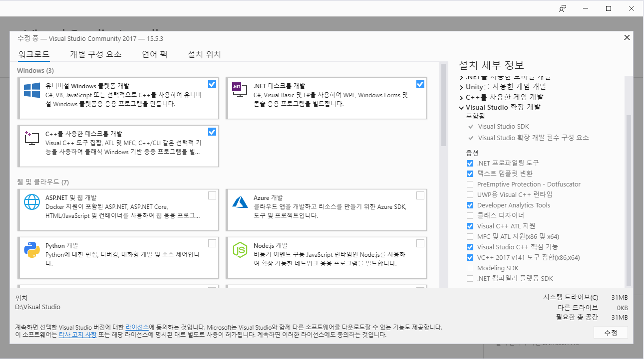Select the ASP.NET 및 웹 개발 card title
644x359 pixels.
coord(71,197)
